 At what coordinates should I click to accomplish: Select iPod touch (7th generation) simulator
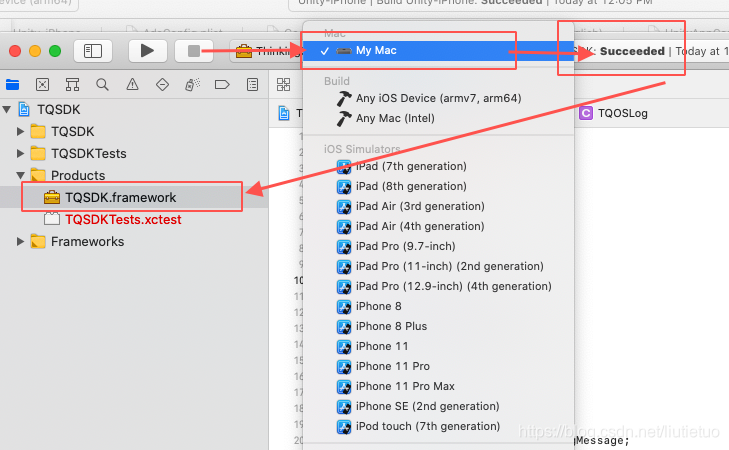438,426
